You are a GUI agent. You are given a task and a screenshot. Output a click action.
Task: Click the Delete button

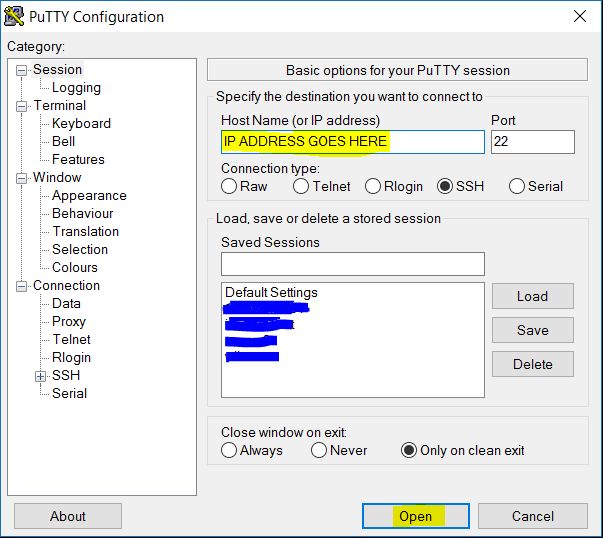coord(533,364)
